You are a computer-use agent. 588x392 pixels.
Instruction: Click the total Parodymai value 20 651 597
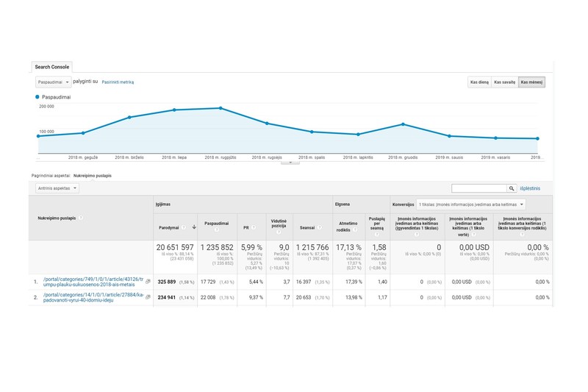pos(175,248)
